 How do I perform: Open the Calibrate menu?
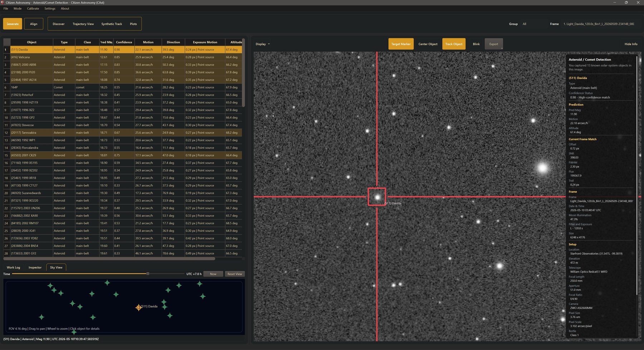pos(33,9)
